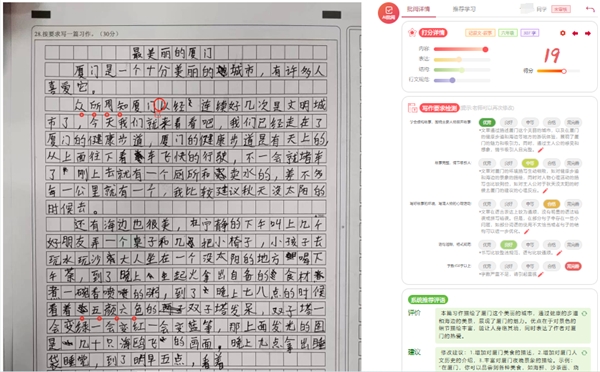Edit the word-count comment pencil icon
This screenshot has width=600, height=372.
click(x=540, y=274)
